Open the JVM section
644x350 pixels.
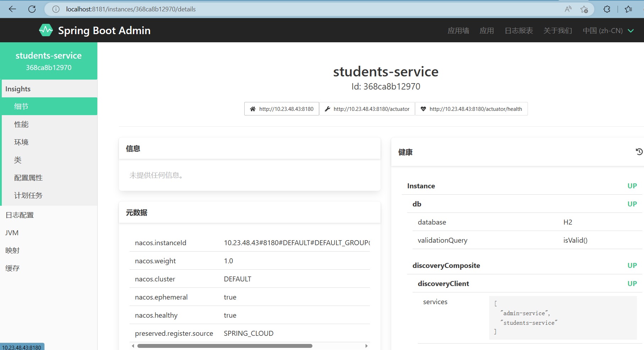(x=12, y=232)
